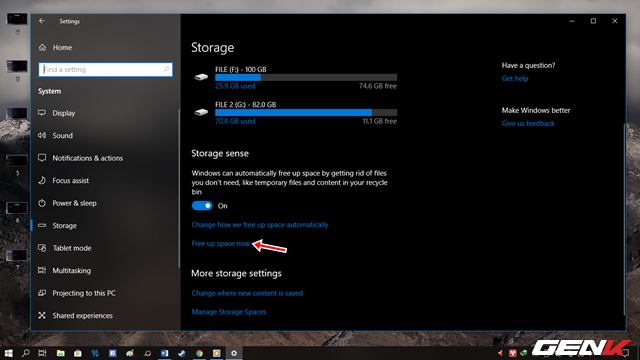640x360 pixels.
Task: Click the Have a question? text
Action: (528, 65)
